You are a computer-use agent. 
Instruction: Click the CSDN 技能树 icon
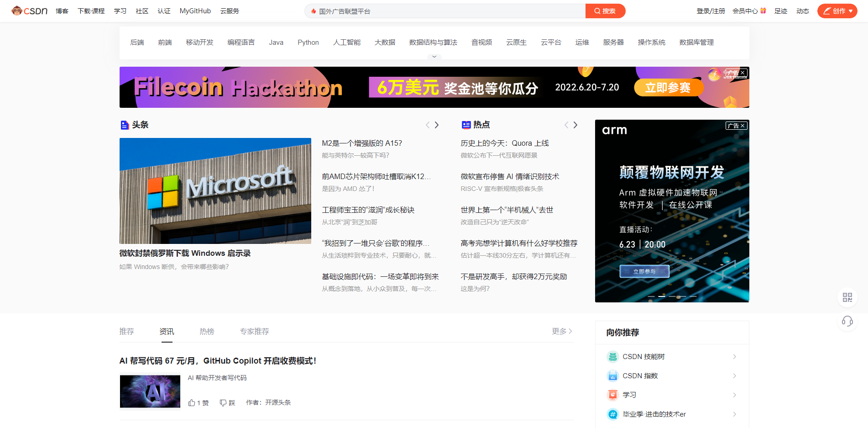(x=612, y=356)
